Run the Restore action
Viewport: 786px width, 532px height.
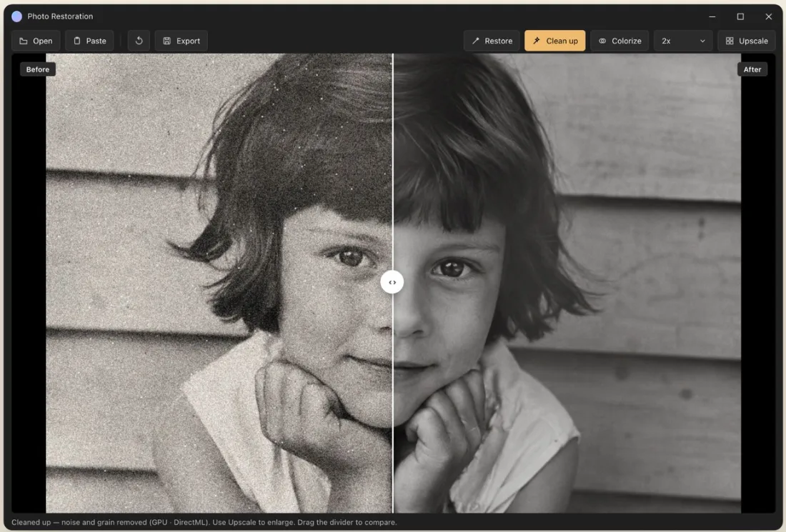click(x=492, y=41)
